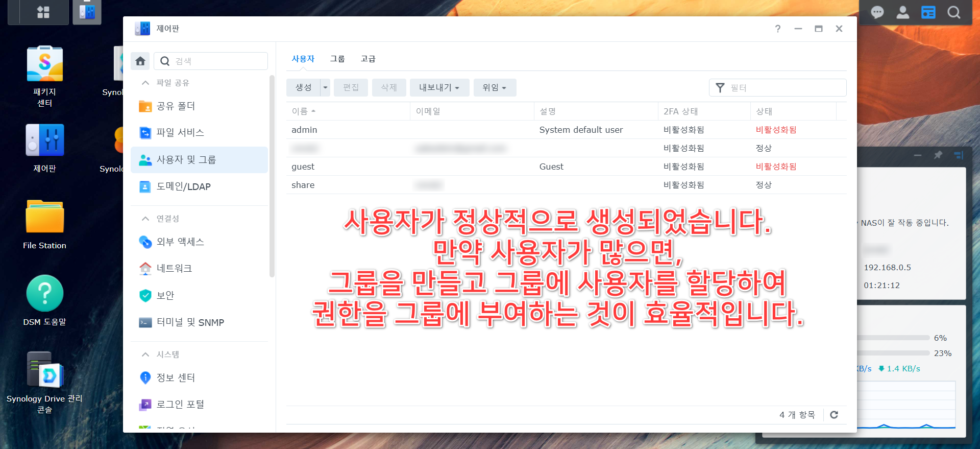Open 공유 폴더 in the sidebar

[199, 106]
